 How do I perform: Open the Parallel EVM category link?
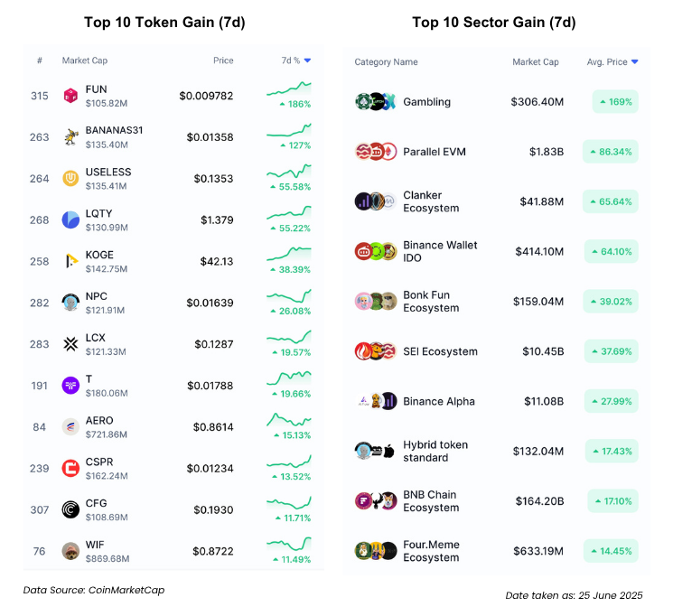[x=435, y=152]
